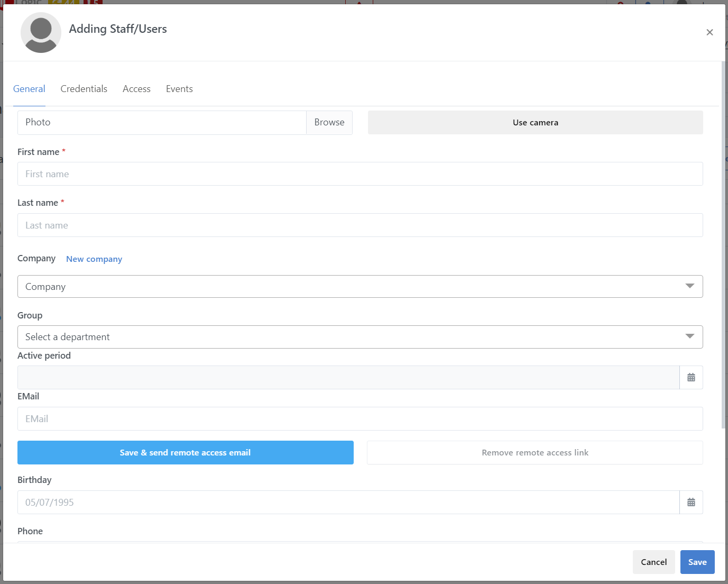Go to the Events tab

[x=179, y=89]
